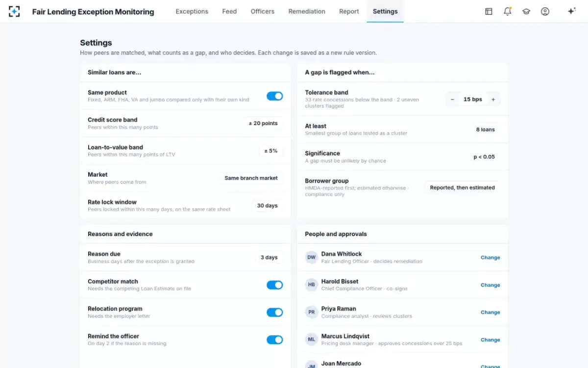Click the Rate lock window label

pyautogui.click(x=112, y=202)
